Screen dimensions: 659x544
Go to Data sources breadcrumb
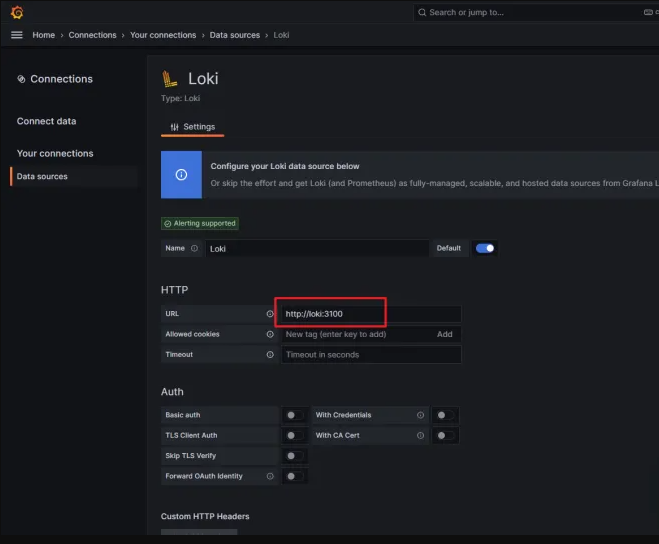(235, 35)
